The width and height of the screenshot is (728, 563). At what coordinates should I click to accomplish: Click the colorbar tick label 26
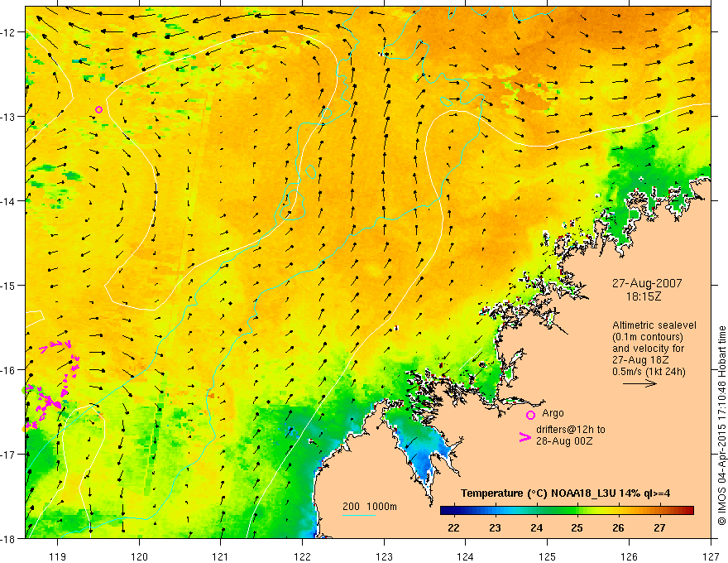click(x=618, y=528)
